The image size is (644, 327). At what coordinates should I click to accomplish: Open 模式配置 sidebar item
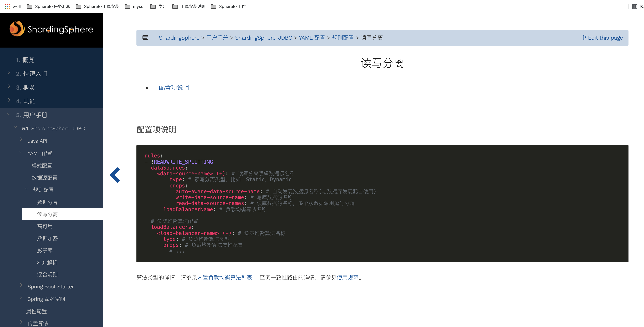coord(42,166)
